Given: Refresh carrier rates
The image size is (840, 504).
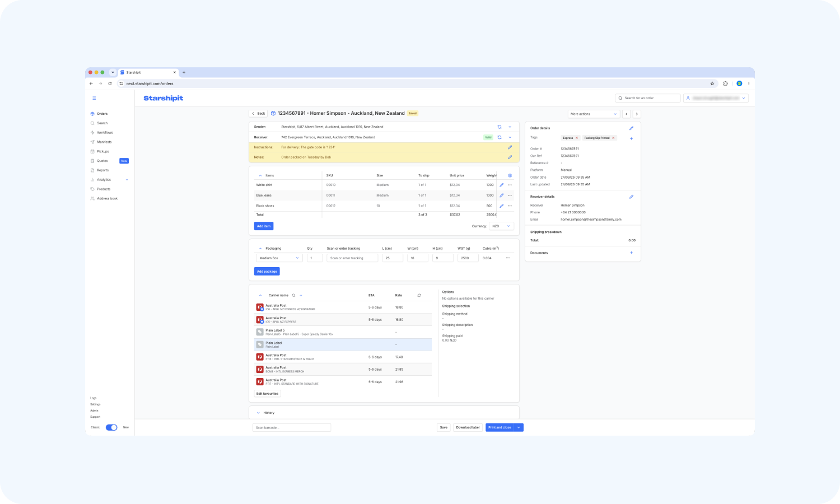Looking at the screenshot, I should (x=419, y=295).
